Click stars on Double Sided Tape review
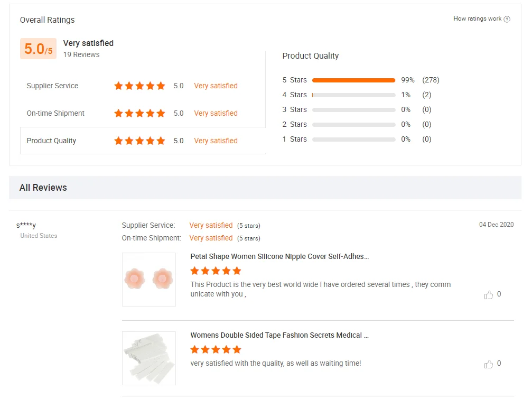This screenshot has width=532, height=399. (216, 349)
